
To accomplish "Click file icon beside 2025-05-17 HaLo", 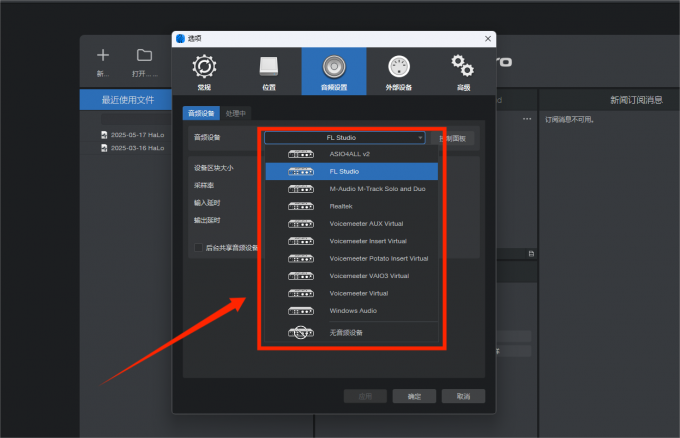I will click(x=104, y=135).
